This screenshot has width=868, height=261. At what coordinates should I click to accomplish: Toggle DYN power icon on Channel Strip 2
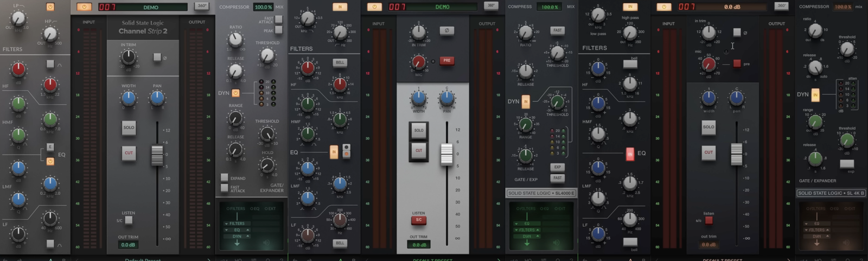click(x=235, y=93)
